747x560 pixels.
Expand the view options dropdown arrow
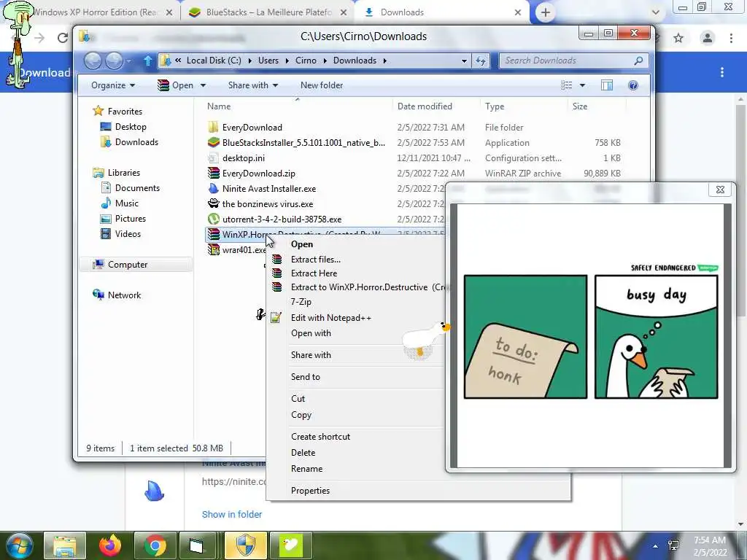pos(582,85)
